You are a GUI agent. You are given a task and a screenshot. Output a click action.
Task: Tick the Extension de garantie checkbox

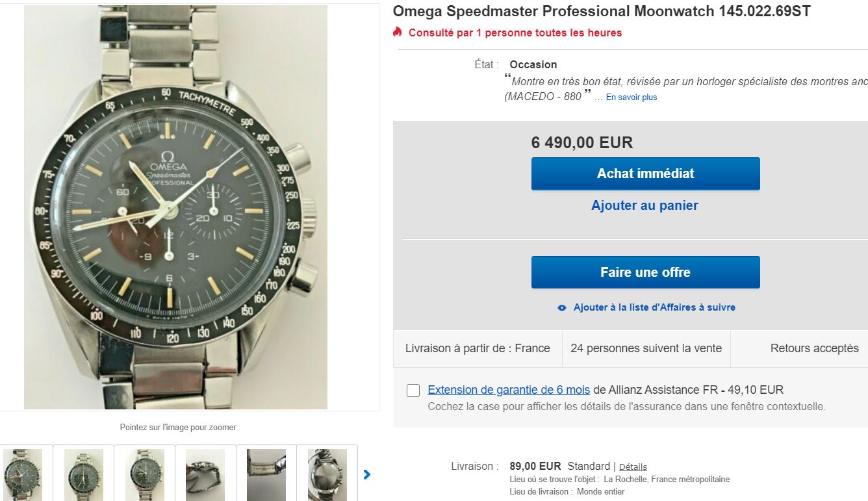point(413,391)
